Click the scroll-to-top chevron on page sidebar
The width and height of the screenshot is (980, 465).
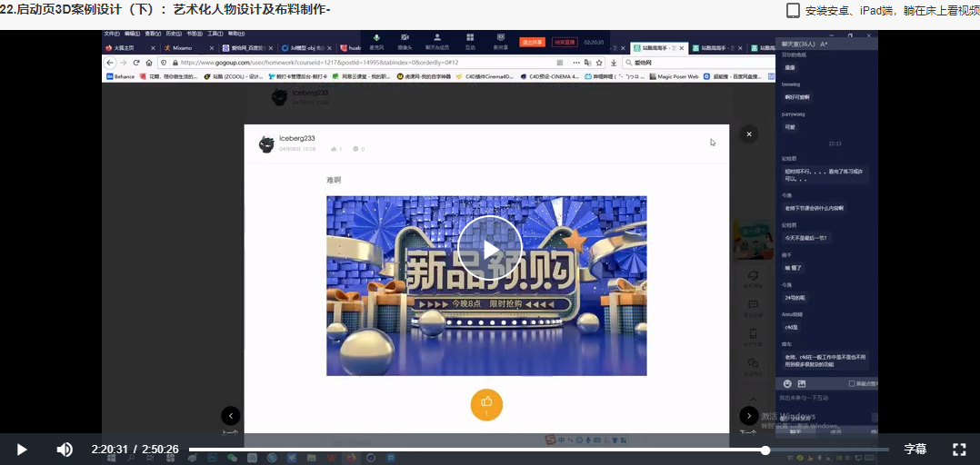(x=753, y=399)
